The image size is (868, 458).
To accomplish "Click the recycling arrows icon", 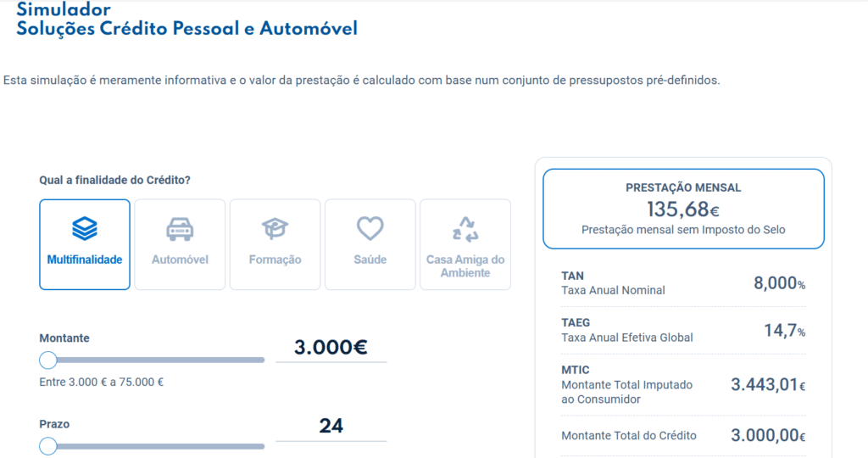I will coord(465,228).
